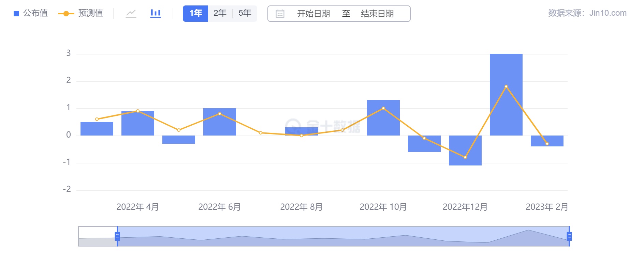
Task: Click the 2023年 2月 negative bar
Action: 547,141
